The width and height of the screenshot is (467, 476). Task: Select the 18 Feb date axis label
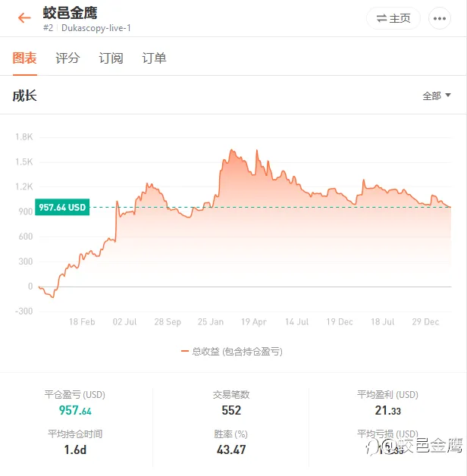click(x=82, y=322)
